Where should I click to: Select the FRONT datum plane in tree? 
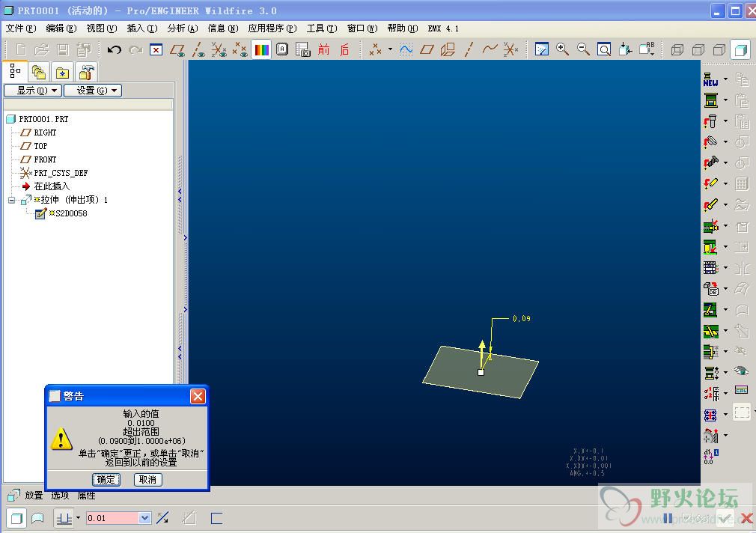[45, 159]
